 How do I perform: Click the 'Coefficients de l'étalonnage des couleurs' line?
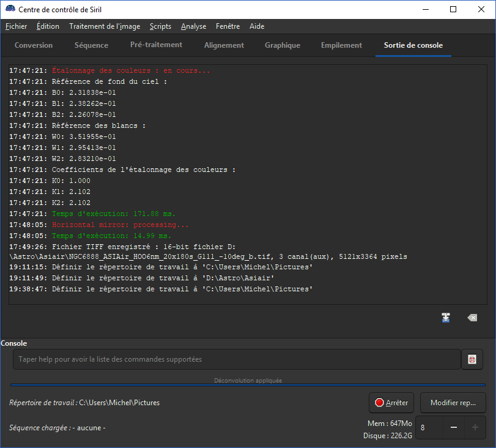pos(122,170)
